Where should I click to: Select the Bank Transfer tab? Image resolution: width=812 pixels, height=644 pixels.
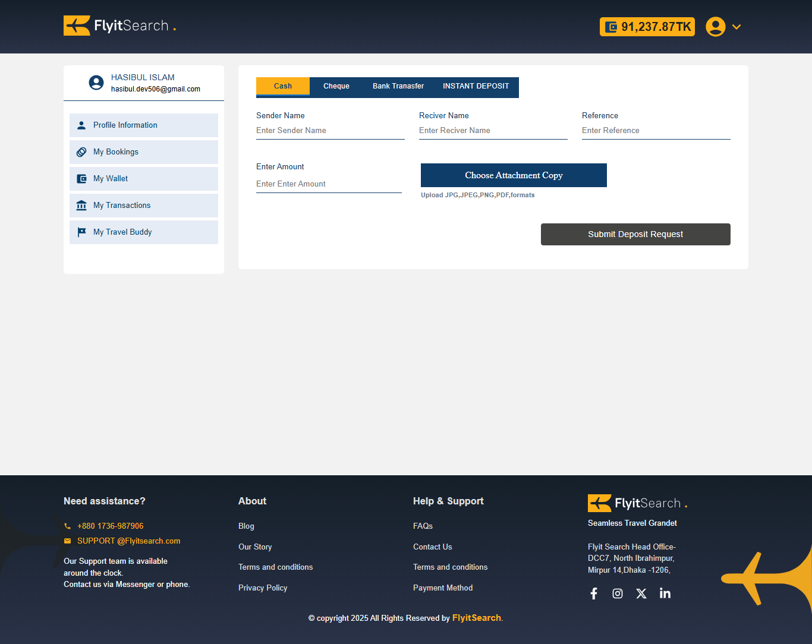398,86
